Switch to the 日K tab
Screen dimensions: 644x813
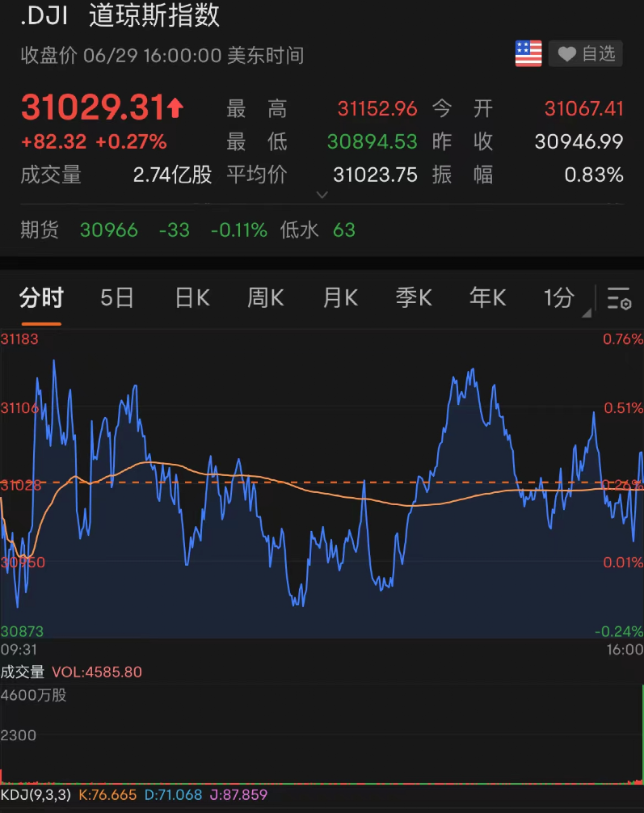click(192, 298)
